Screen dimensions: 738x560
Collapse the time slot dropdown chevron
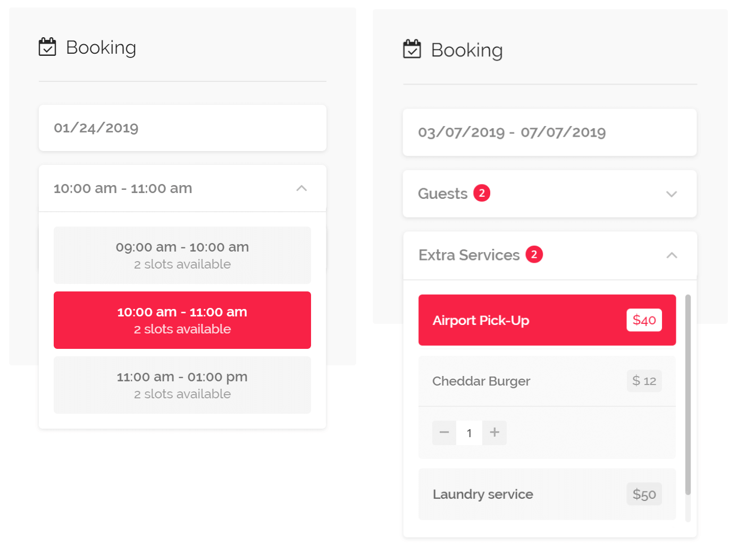click(x=301, y=188)
